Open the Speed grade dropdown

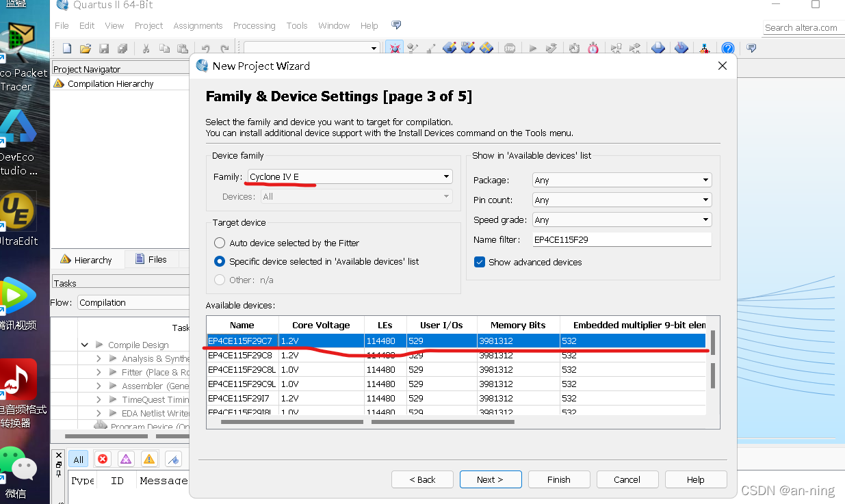622,220
